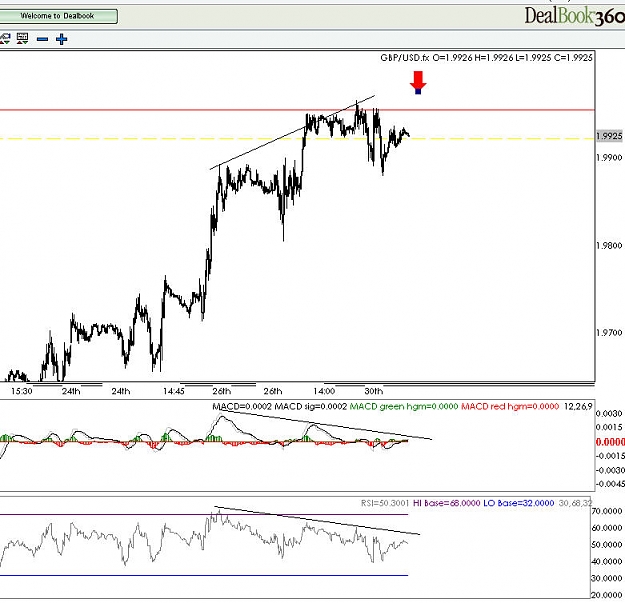The height and width of the screenshot is (603, 625).
Task: Click the blue plus zoom-in icon
Action: click(x=61, y=39)
